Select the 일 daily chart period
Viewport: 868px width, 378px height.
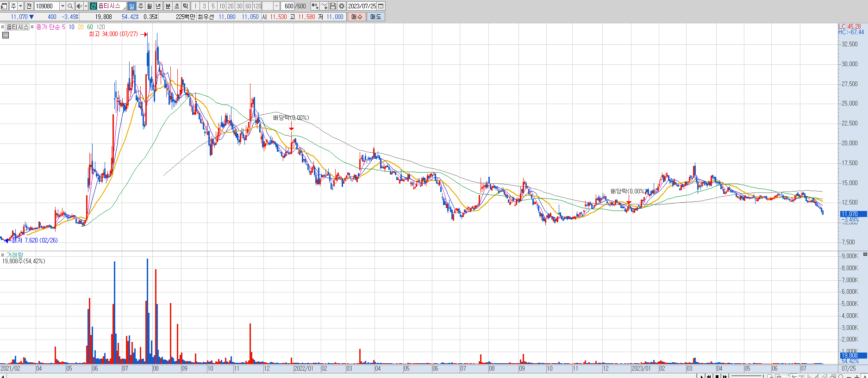coord(132,6)
